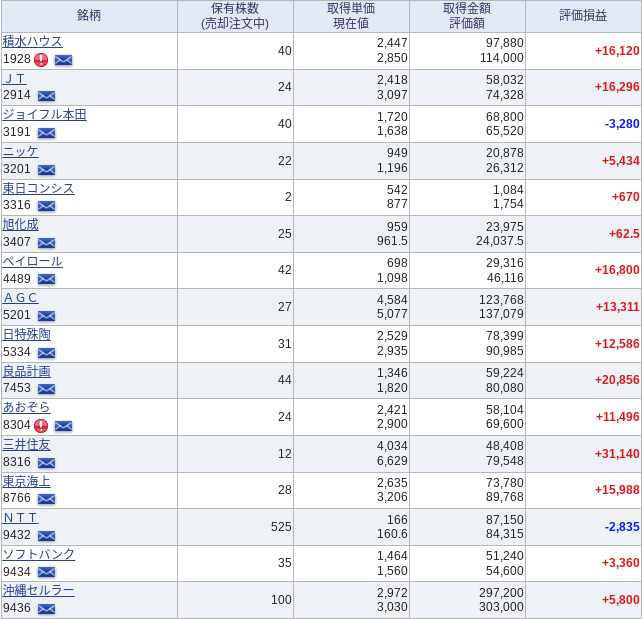Screen dimensions: 642x619
Task: Select the +31,140 profit value
Action: click(x=617, y=454)
